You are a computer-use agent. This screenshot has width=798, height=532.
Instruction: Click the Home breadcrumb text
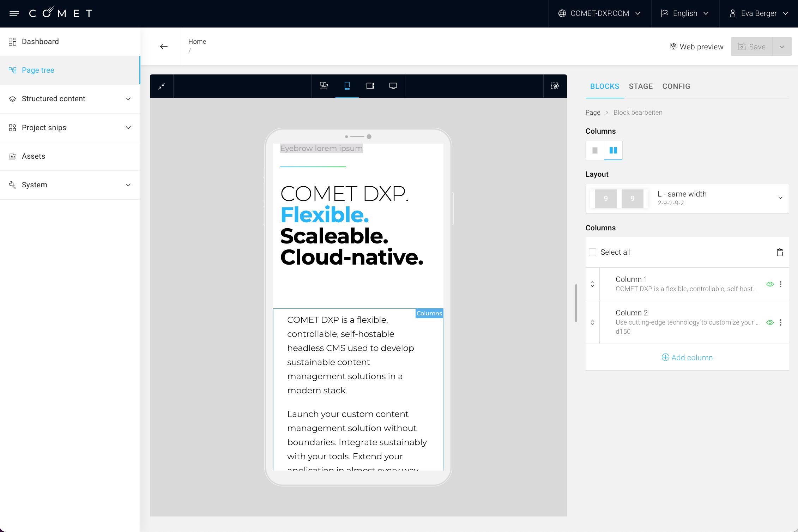pyautogui.click(x=197, y=41)
